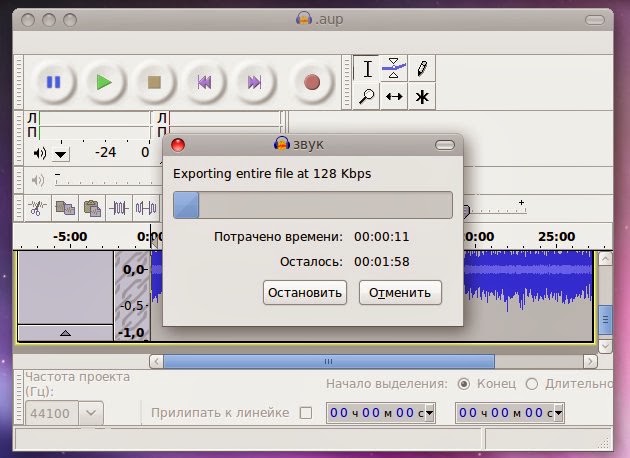Open the selection start time format arrow
The image size is (630, 458).
tap(430, 413)
